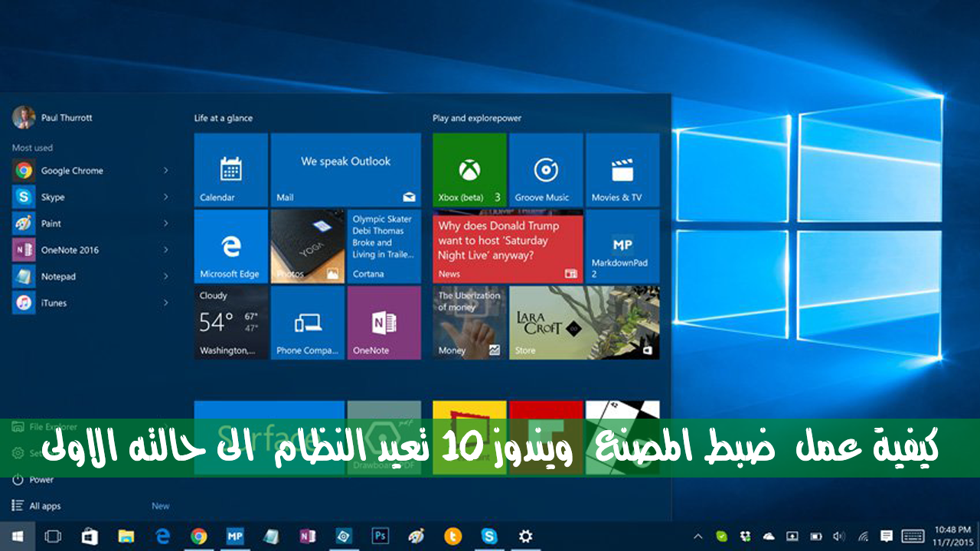
Task: Open the Money tile
Action: 469,323
